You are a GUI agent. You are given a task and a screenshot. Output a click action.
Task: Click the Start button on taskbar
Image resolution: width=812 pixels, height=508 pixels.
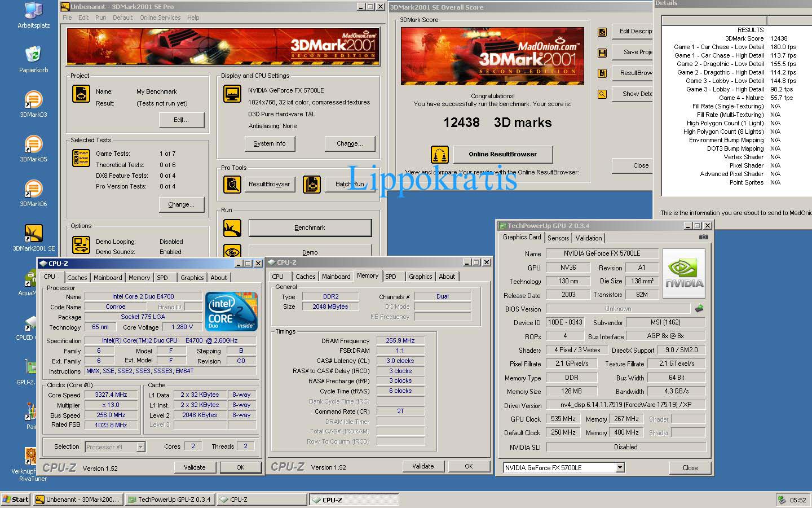16,500
